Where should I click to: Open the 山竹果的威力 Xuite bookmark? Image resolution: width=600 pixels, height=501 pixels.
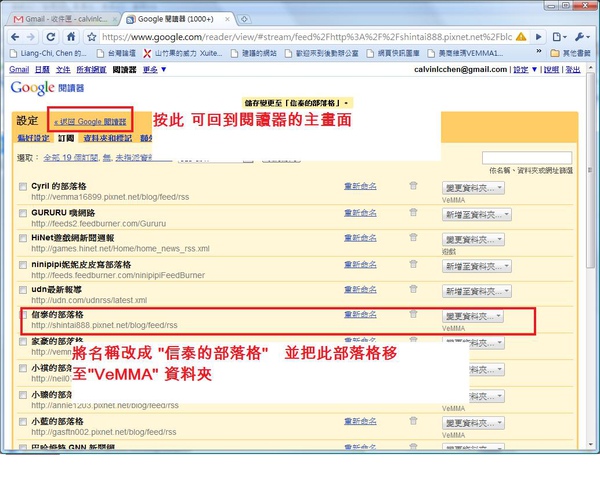tap(183, 53)
